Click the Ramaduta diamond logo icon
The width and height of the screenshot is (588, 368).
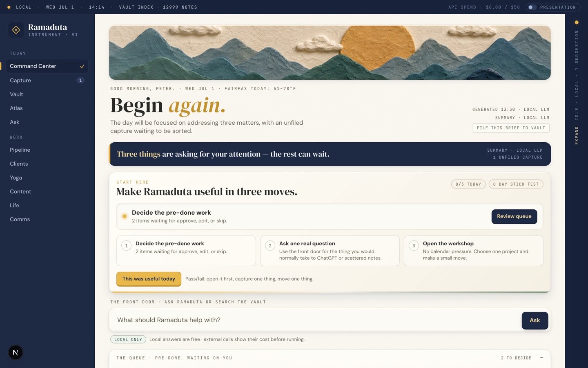(16, 30)
